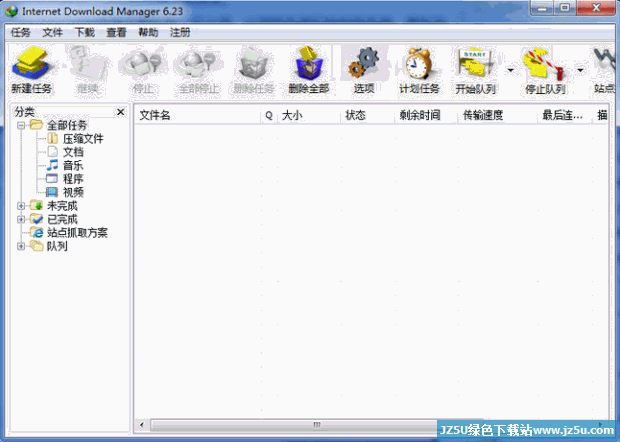Click the 新建任务 toolbar icon

click(31, 70)
